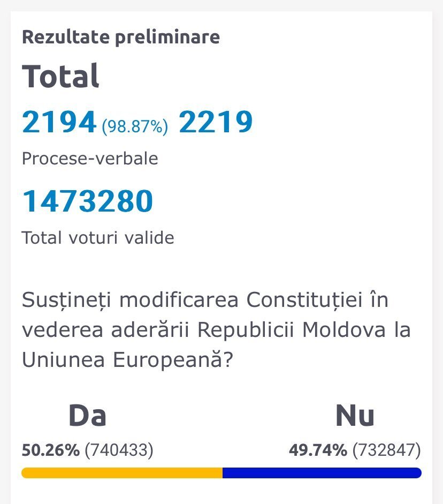This screenshot has width=443, height=504.
Task: Click the 2219 total count
Action: point(216,122)
